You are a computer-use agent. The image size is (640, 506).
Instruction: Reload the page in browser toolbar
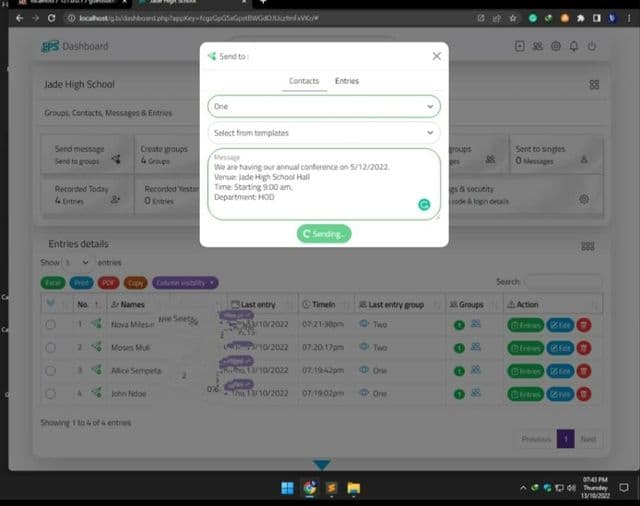(51, 18)
